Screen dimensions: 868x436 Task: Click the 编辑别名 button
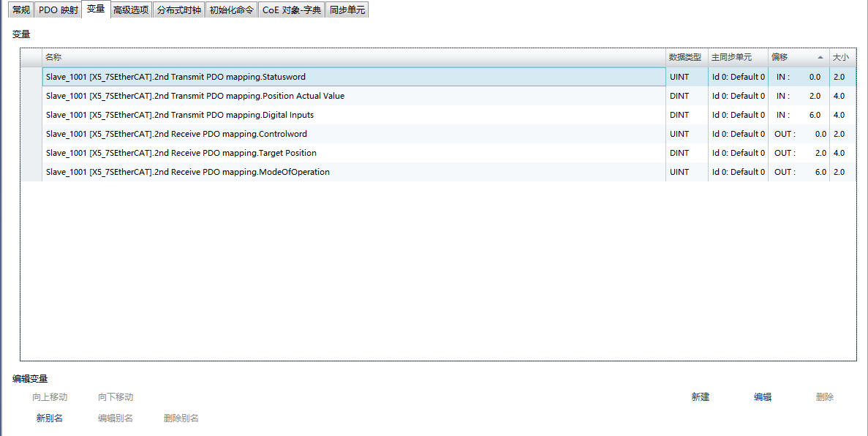pos(115,418)
